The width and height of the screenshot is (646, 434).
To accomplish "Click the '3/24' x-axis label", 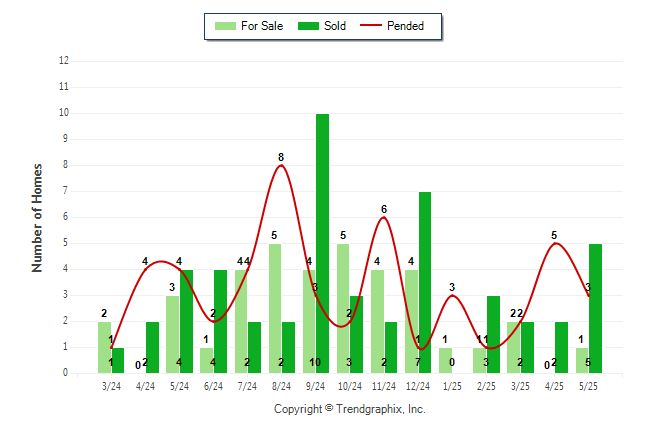I will [x=111, y=386].
